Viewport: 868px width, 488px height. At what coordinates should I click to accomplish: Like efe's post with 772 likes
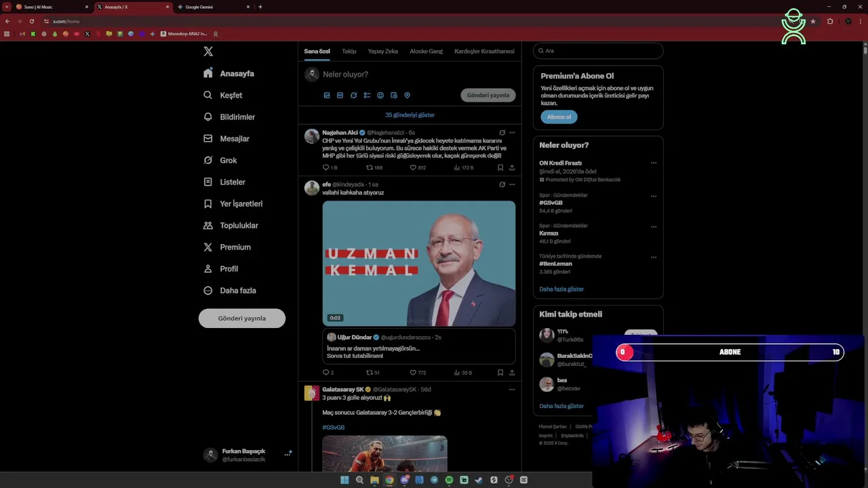click(418, 373)
